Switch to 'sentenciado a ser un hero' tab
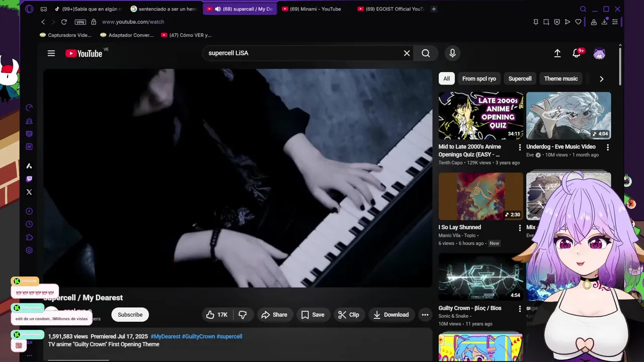Screen dimensions: 644x362 164,9
